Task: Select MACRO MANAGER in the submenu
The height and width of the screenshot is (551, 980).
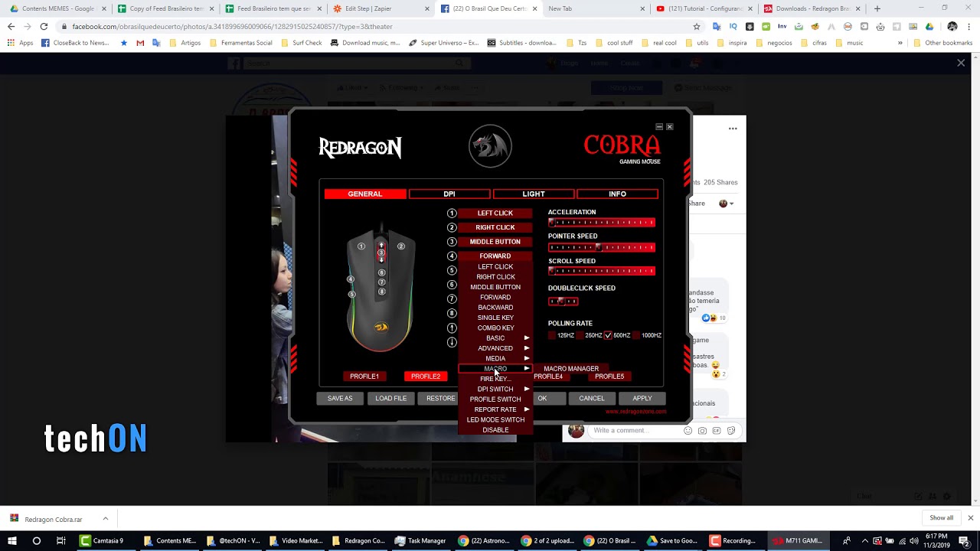Action: pyautogui.click(x=571, y=369)
